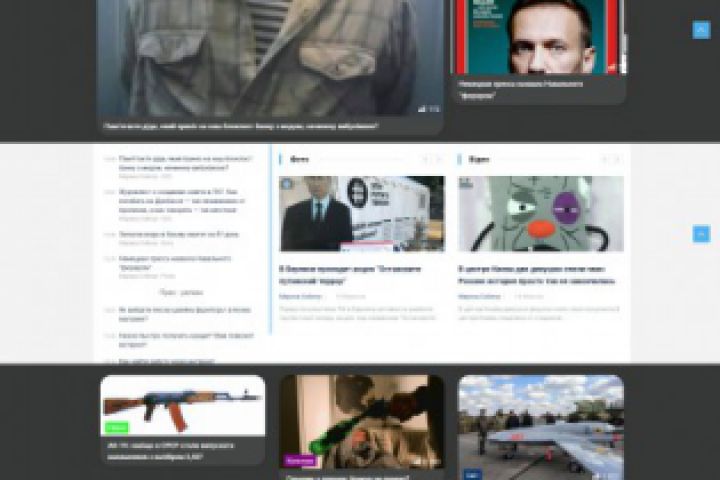Click the author link under the suited-man article
Viewport: 720px width, 480px height.
(301, 297)
